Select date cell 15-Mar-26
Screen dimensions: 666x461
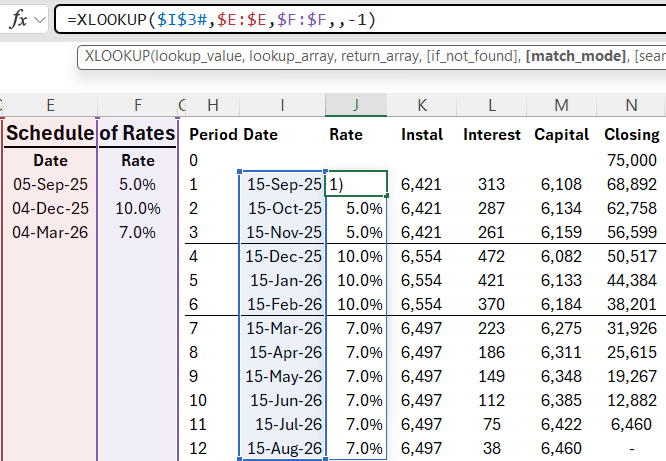[282, 328]
